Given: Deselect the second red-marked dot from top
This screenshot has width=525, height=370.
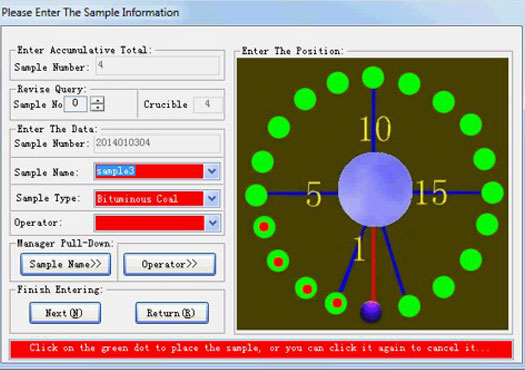Looking at the screenshot, I should point(278,261).
